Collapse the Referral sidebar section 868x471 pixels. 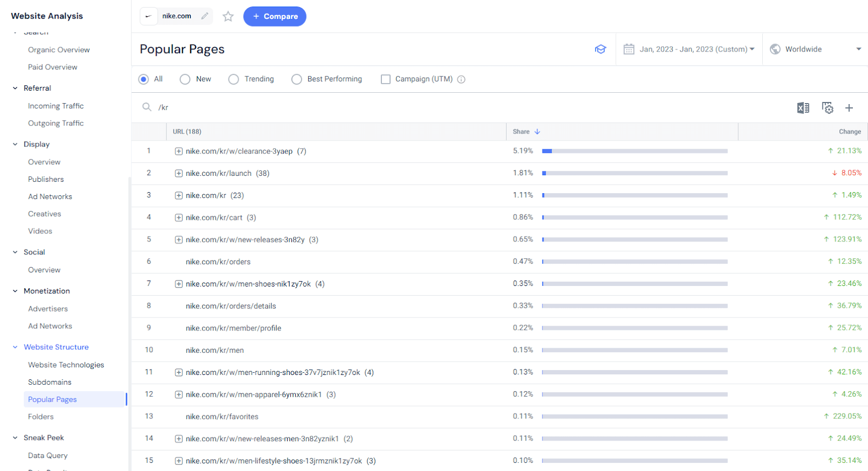pos(15,88)
